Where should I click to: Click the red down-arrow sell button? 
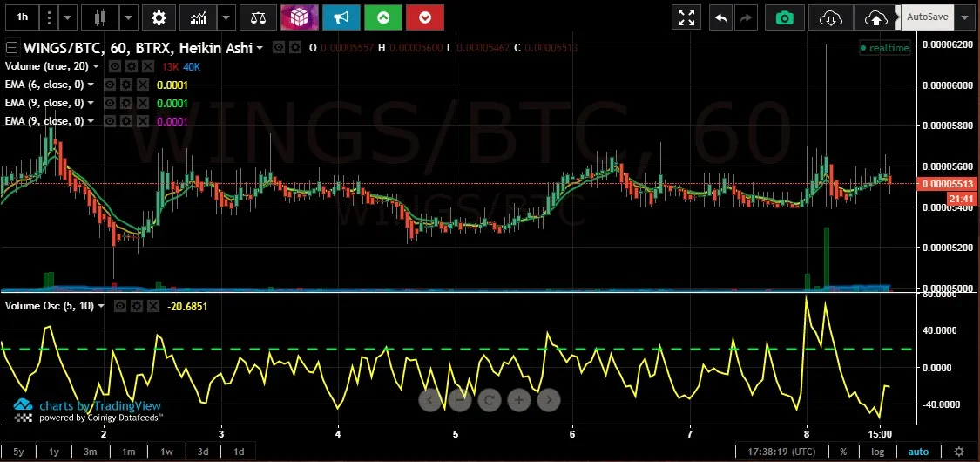(425, 17)
